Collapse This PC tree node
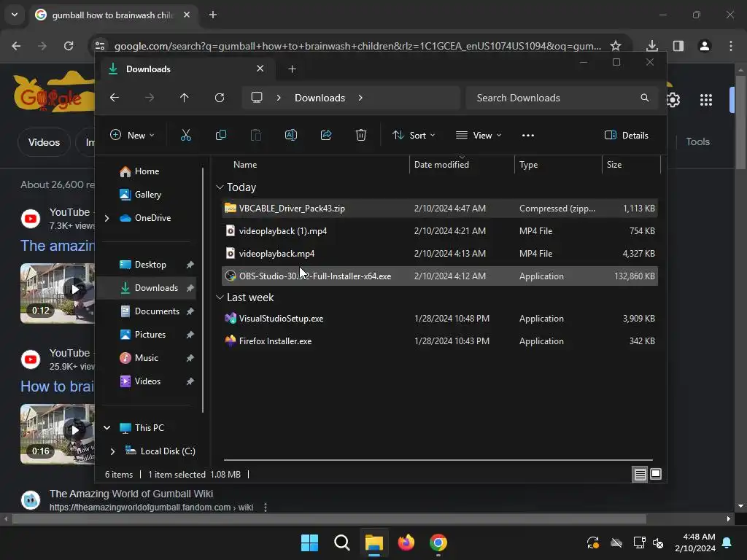Screen dimensions: 747x560 pyautogui.click(x=107, y=427)
